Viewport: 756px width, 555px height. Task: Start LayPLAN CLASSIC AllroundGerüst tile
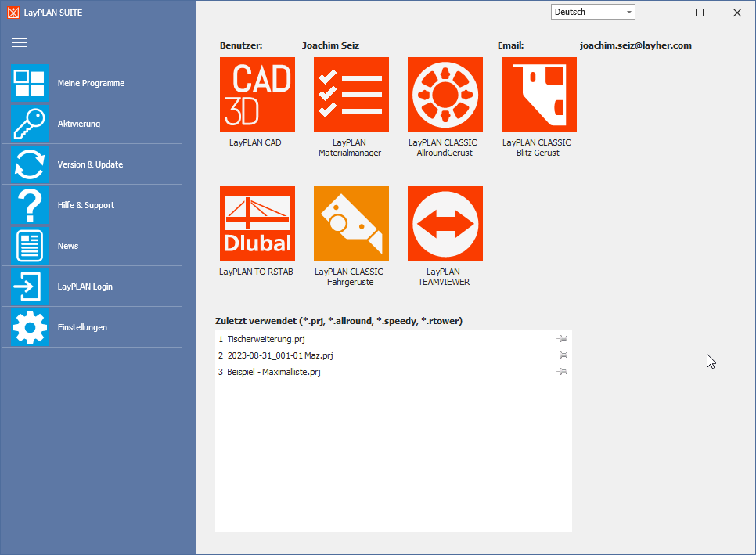[445, 95]
